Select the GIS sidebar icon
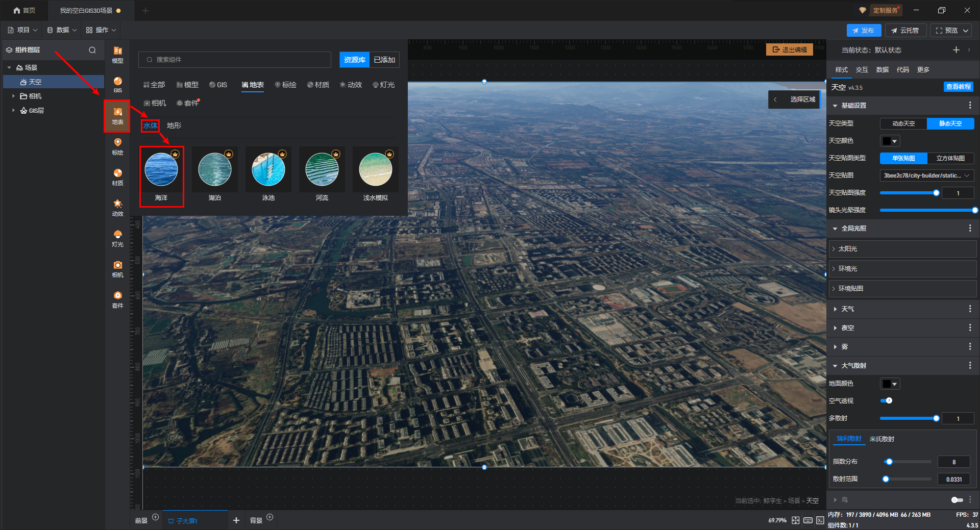The image size is (980, 530). [117, 85]
